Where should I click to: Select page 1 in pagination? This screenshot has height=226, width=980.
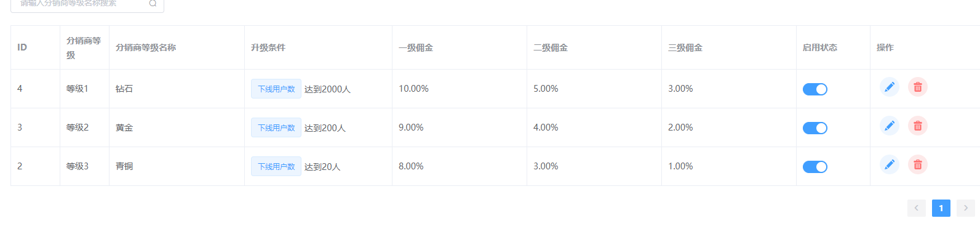tap(941, 208)
